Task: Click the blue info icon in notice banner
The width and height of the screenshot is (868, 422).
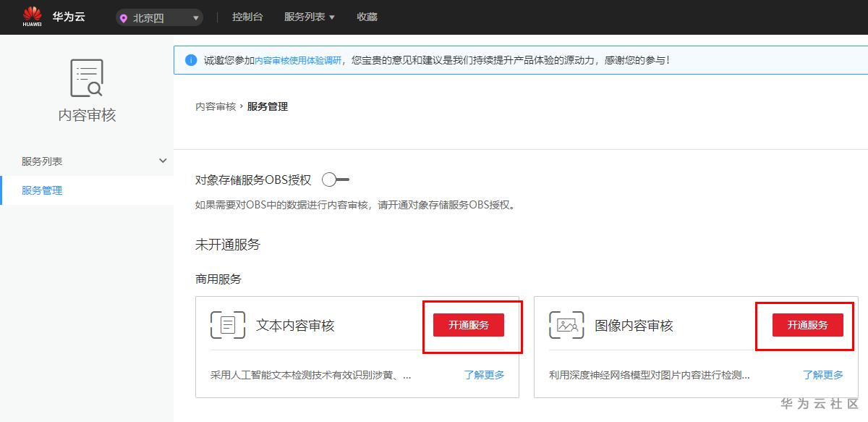Action: (x=191, y=60)
